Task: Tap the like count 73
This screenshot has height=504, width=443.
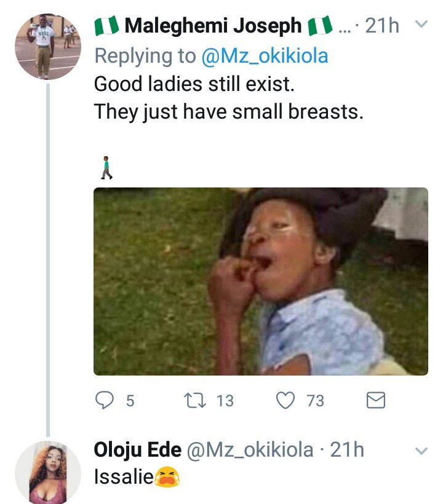Action: [x=315, y=401]
